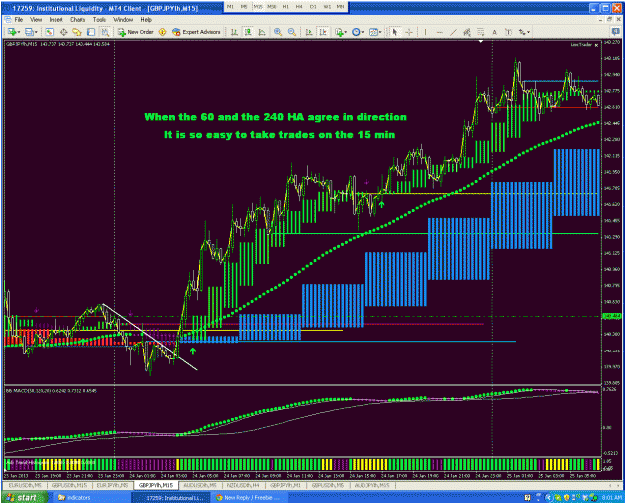Toggle the Strategy Tester magnifier icon
625x503 pixels.
[x=105, y=32]
